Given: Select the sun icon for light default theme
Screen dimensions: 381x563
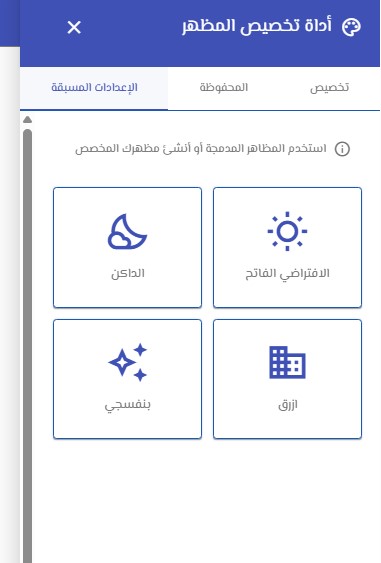Looking at the screenshot, I should click(287, 231).
